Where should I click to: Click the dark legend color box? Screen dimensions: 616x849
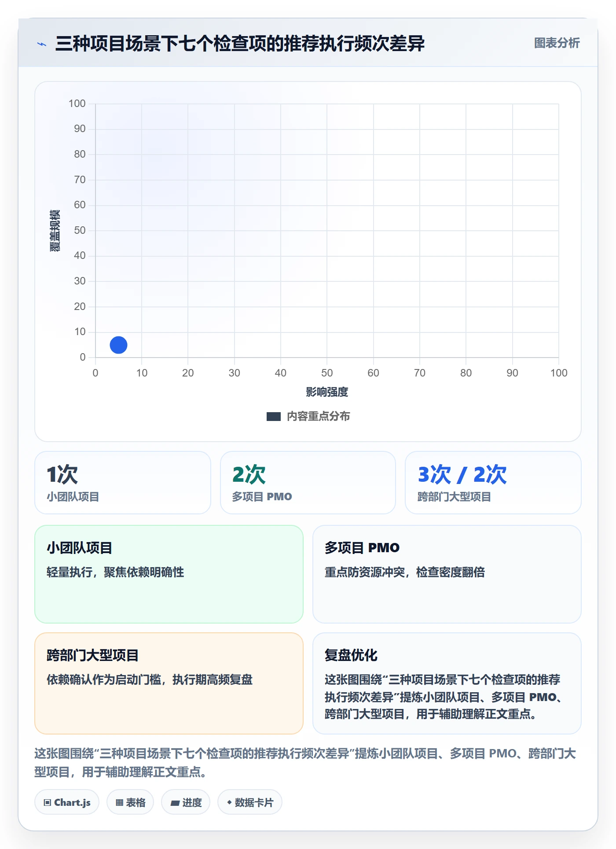click(274, 417)
